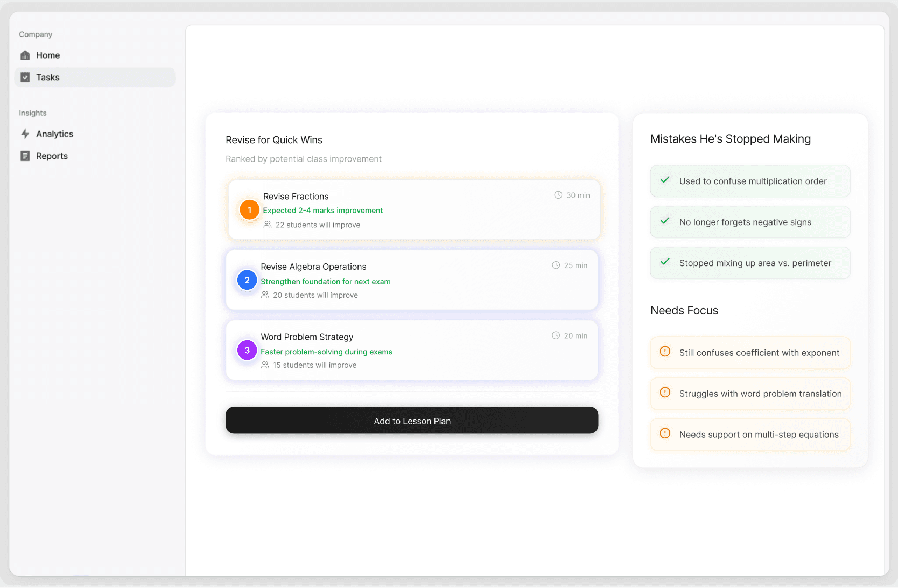The height and width of the screenshot is (588, 898).
Task: Click people icon next to 20 students
Action: (265, 295)
